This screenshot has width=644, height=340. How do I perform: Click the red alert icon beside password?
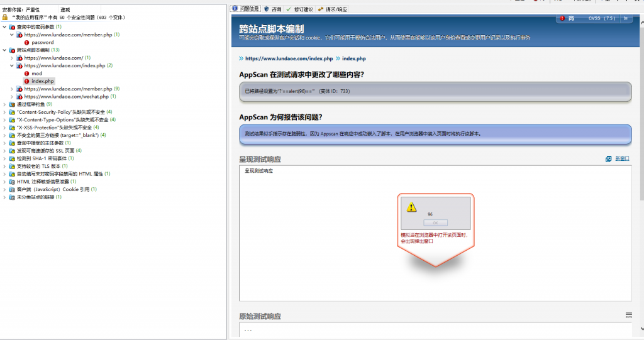(26, 43)
